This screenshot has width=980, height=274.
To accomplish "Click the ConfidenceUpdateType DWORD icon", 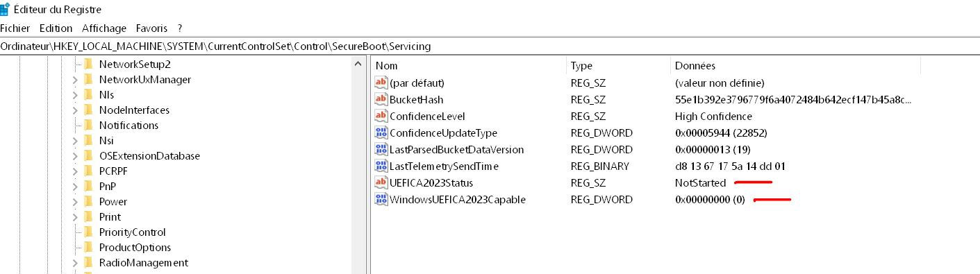I will [381, 132].
